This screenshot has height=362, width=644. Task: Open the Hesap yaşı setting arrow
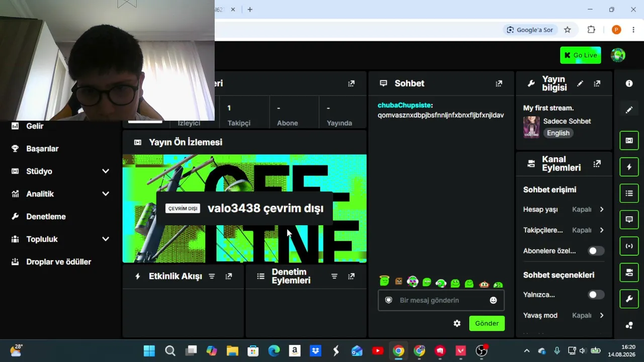point(602,209)
